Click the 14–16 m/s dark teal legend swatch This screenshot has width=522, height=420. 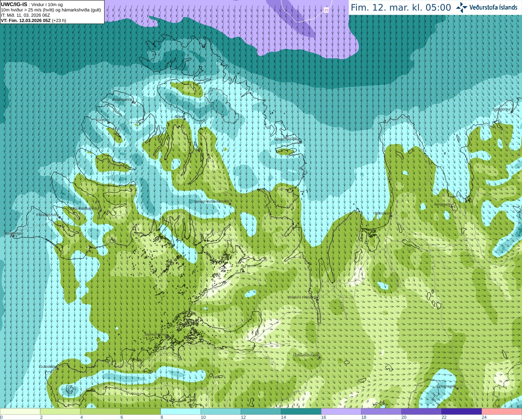pos(301,411)
